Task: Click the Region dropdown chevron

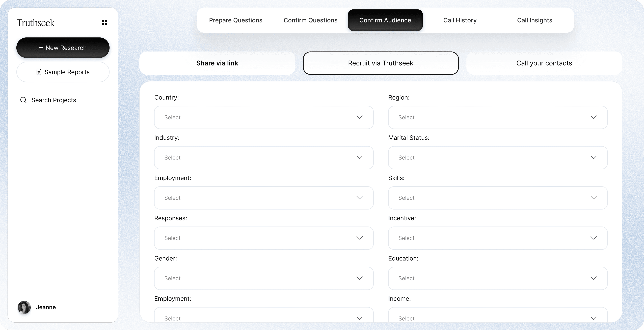Action: pyautogui.click(x=594, y=117)
